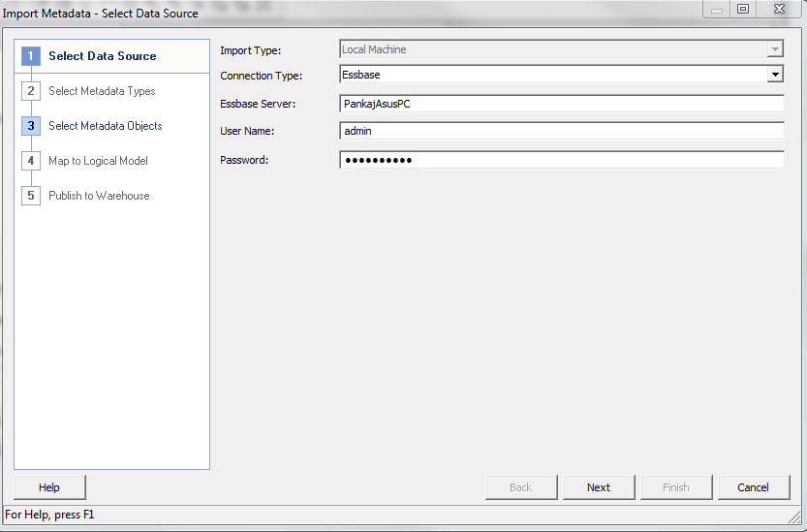This screenshot has width=807, height=532.
Task: Open the disabled Import Type dropdown arrow
Action: 775,49
